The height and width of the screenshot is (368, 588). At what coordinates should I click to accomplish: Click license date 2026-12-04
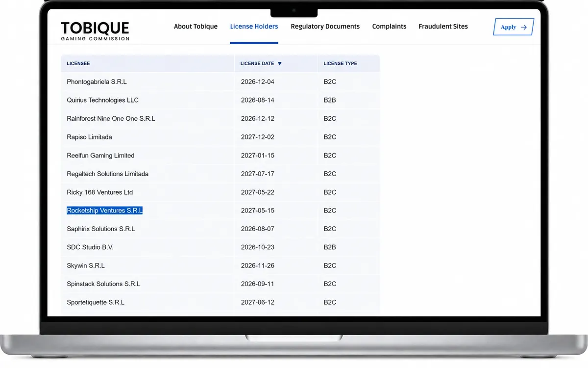[x=258, y=82]
